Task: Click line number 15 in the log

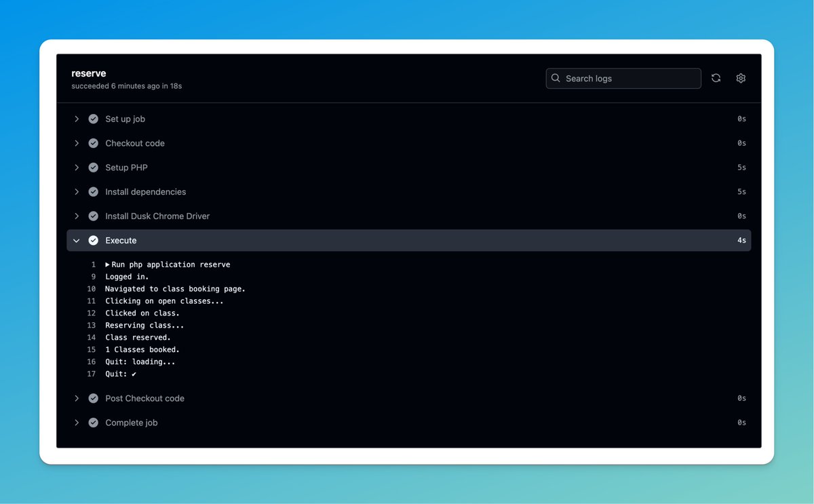Action: (x=92, y=350)
